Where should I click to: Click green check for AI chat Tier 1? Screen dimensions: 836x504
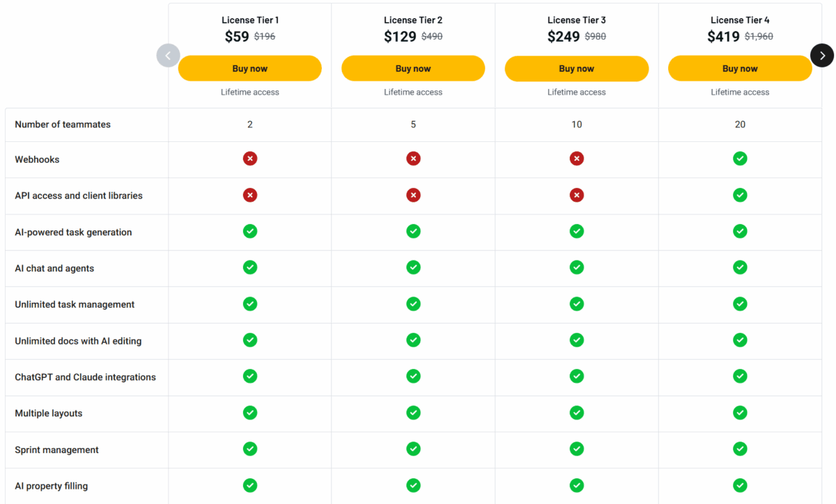(x=250, y=267)
